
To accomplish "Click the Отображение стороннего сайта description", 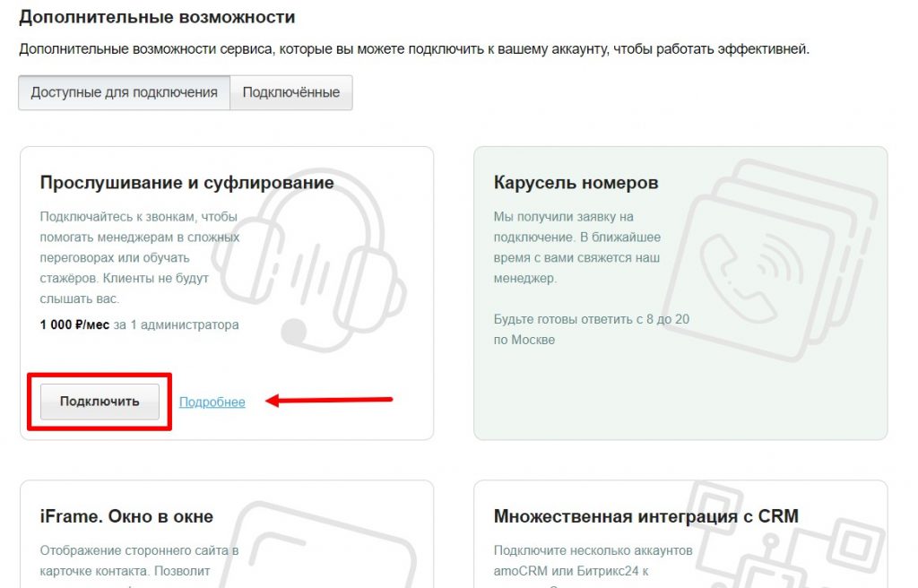I will pyautogui.click(x=139, y=550).
